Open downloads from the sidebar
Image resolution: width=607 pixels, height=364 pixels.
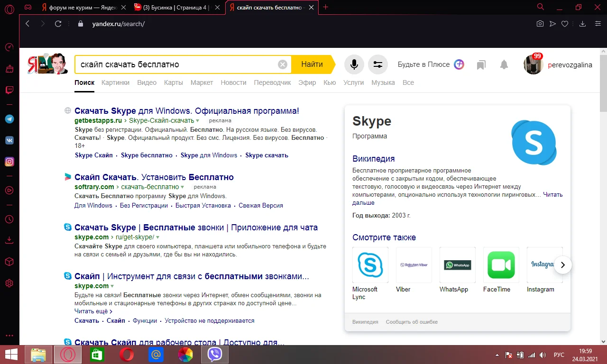tap(9, 240)
